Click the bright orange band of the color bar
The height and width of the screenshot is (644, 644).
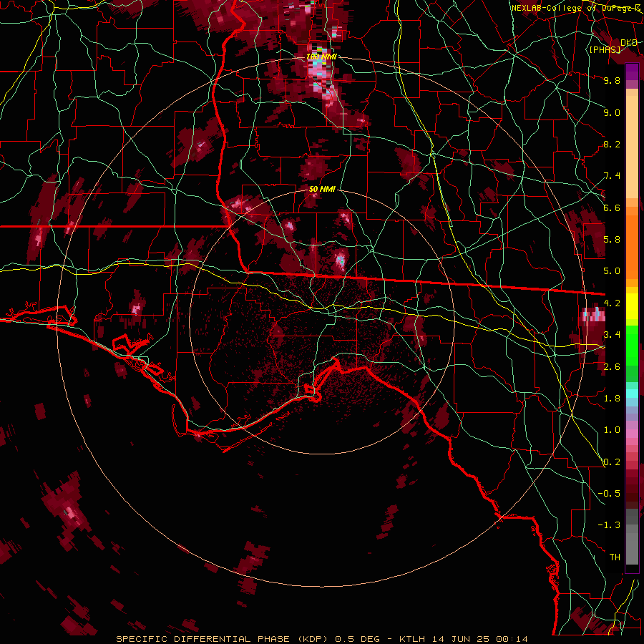click(x=632, y=246)
